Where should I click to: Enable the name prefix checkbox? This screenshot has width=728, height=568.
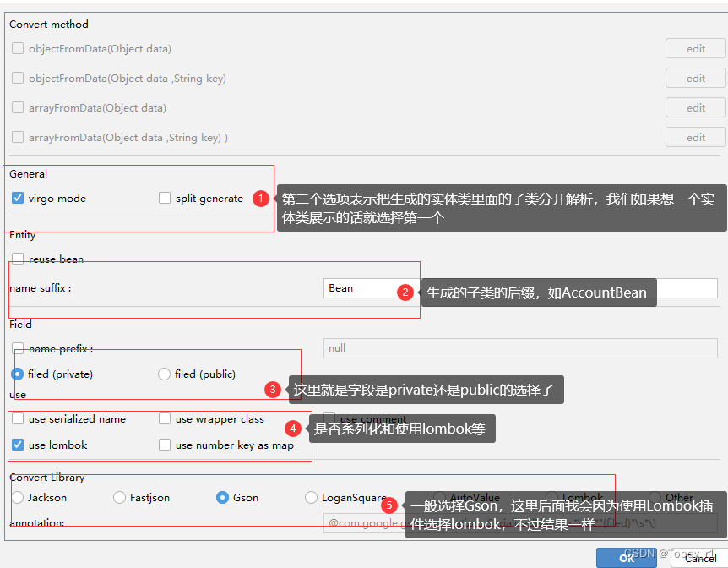[18, 348]
